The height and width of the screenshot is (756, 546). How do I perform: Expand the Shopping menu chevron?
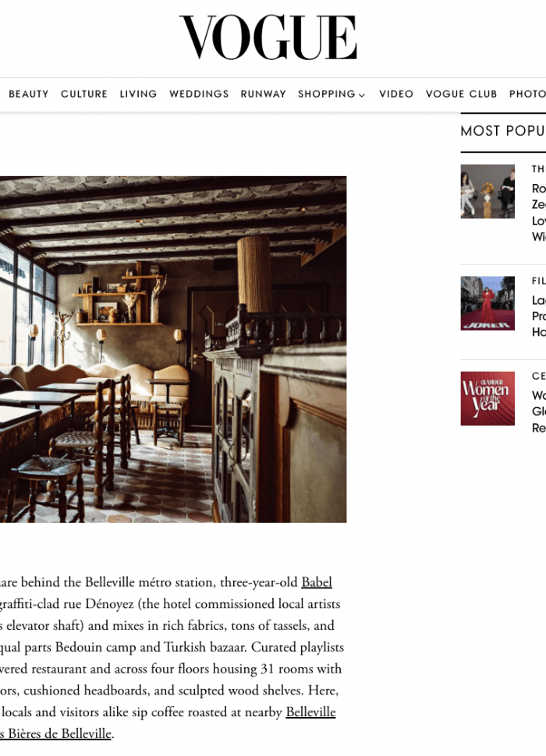tap(362, 95)
